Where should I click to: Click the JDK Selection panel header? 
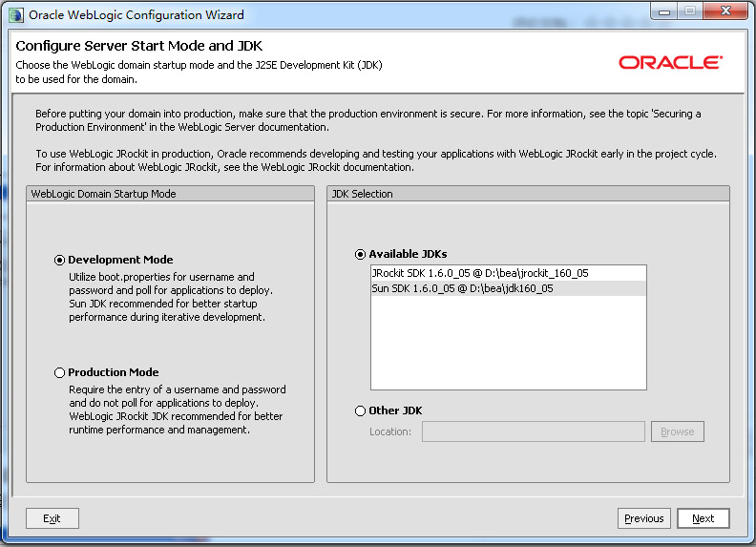click(x=528, y=194)
